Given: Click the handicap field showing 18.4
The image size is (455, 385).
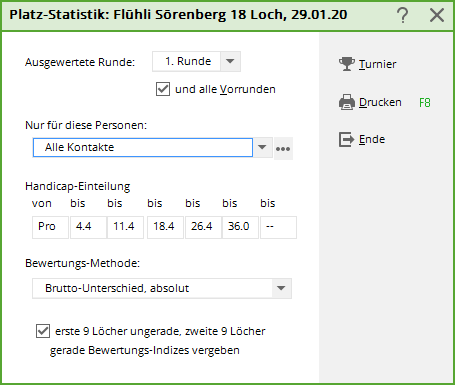Looking at the screenshot, I should point(165,227).
